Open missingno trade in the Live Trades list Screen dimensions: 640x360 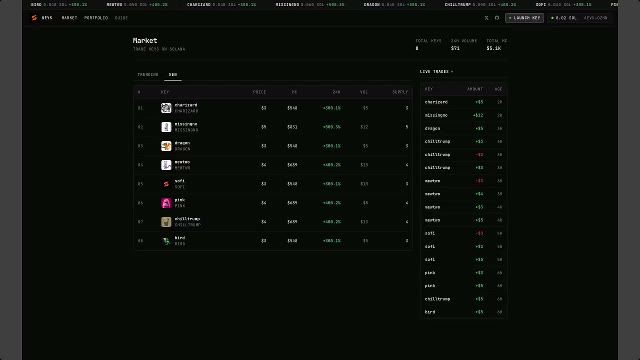click(463, 115)
